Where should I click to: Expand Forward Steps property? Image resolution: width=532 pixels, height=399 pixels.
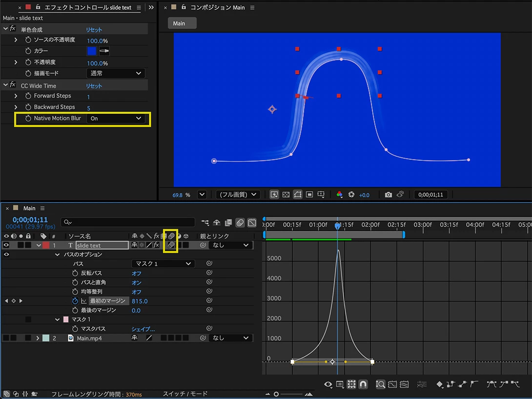[x=16, y=96]
